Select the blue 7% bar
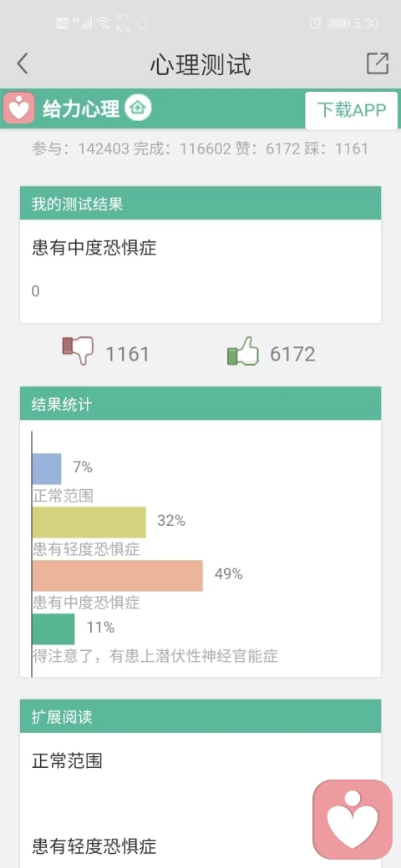Viewport: 401px width, 868px height. 47,469
